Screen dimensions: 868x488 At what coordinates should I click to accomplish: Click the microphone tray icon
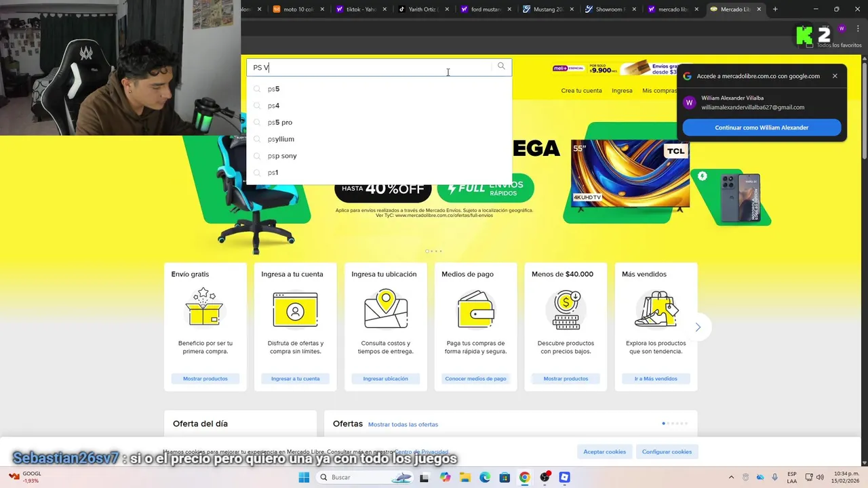point(774,477)
